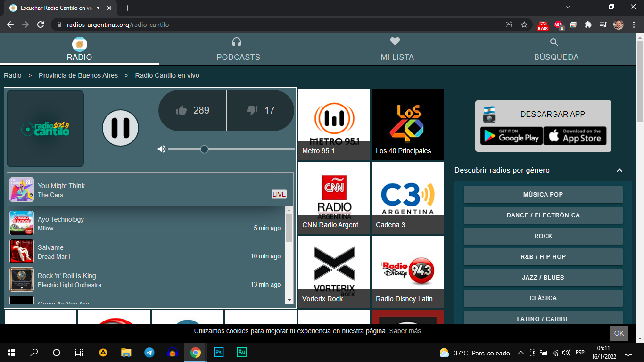Reload the page
Viewport: 644px width, 362px height.
click(x=41, y=25)
